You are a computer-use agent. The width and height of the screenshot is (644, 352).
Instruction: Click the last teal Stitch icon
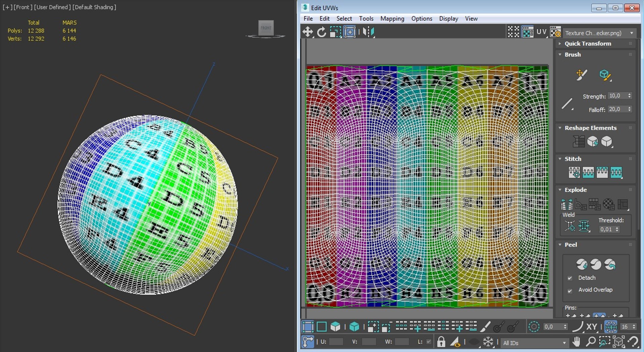click(x=616, y=172)
